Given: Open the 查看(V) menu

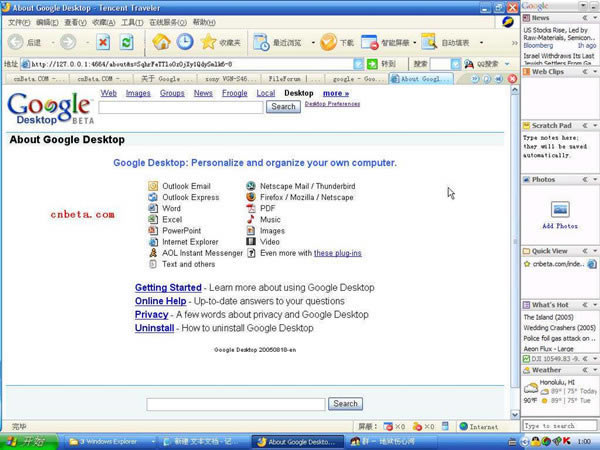Looking at the screenshot, I should tap(75, 23).
